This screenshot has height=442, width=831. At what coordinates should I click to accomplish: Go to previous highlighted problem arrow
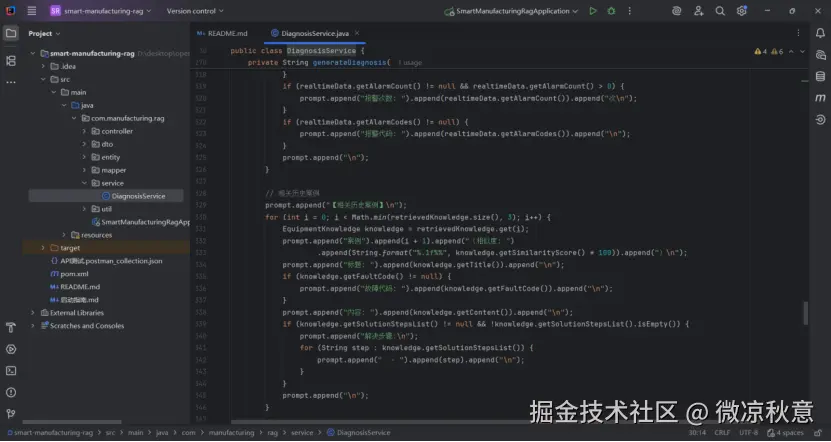pyautogui.click(x=791, y=51)
